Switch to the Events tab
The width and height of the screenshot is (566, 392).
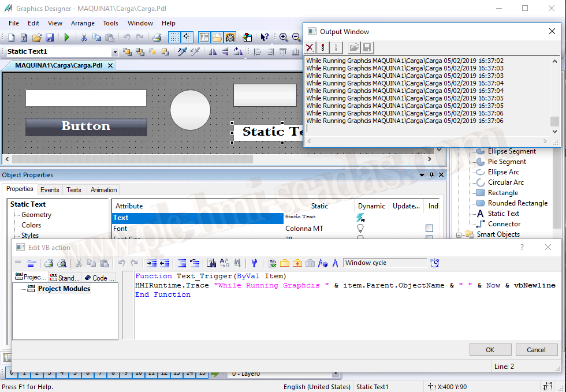(50, 189)
